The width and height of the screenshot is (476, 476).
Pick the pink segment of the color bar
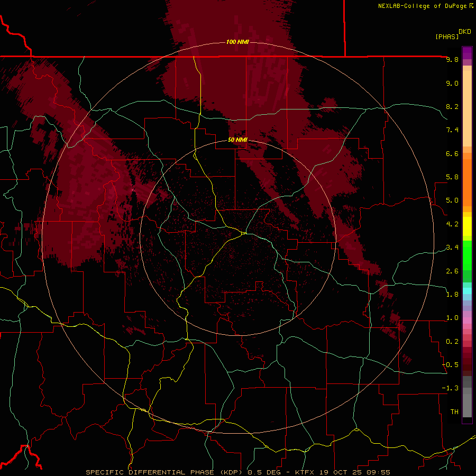(467, 321)
